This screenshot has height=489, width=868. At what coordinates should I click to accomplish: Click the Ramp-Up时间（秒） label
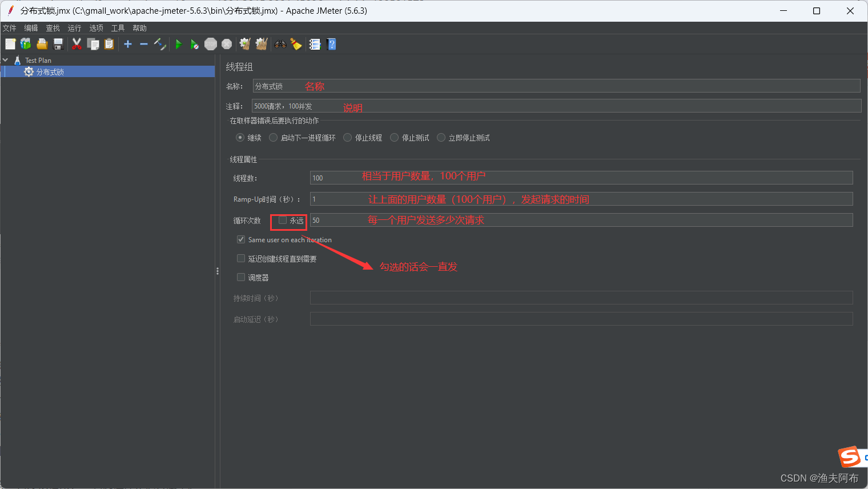[x=267, y=199]
